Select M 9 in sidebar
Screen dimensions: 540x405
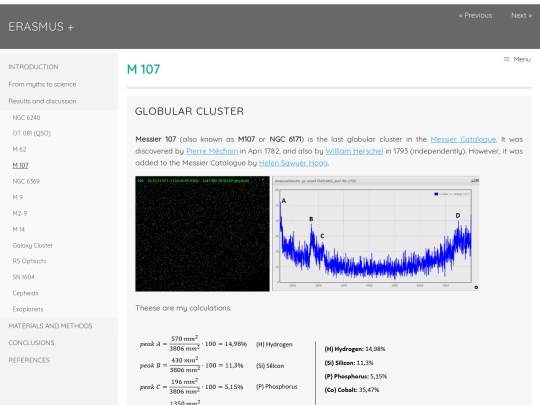18,197
